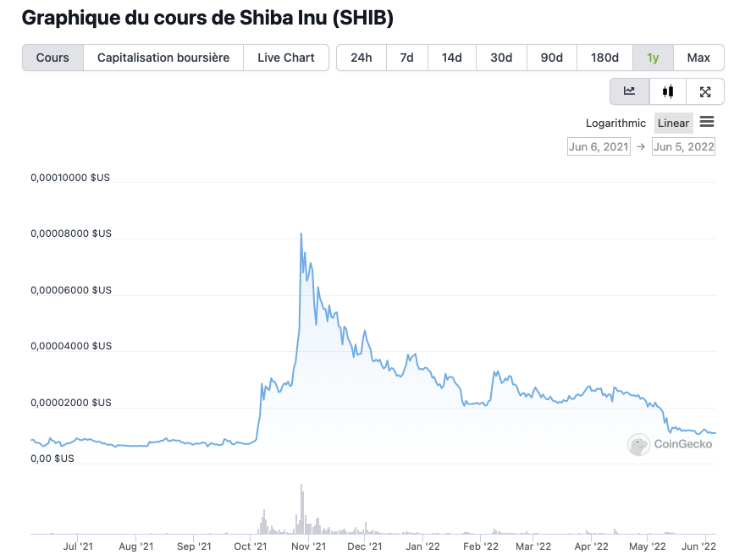The height and width of the screenshot is (560, 734).
Task: Show the 90d price range
Action: [552, 58]
